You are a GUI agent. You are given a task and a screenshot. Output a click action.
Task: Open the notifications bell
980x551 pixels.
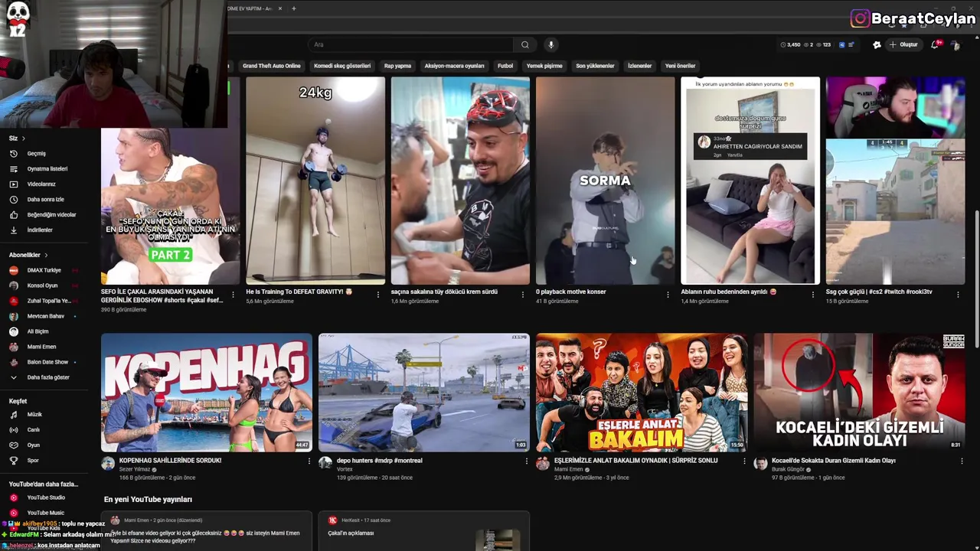[x=935, y=44]
